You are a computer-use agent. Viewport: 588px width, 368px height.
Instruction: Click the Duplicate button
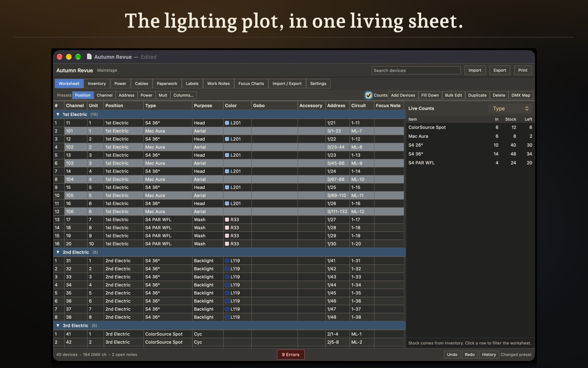tap(477, 95)
